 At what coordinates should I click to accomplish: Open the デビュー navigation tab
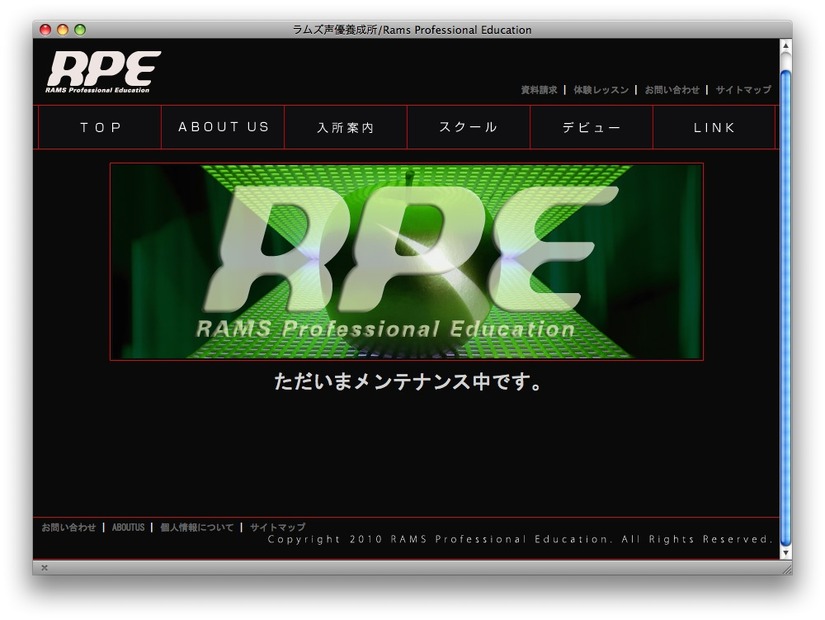click(x=591, y=127)
